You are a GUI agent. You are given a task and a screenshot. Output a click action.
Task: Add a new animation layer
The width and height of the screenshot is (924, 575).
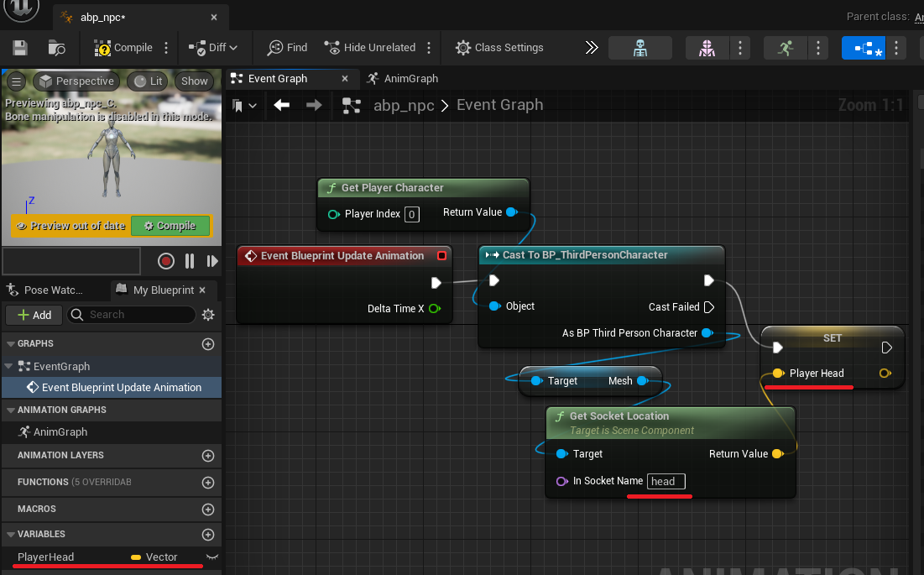208,456
